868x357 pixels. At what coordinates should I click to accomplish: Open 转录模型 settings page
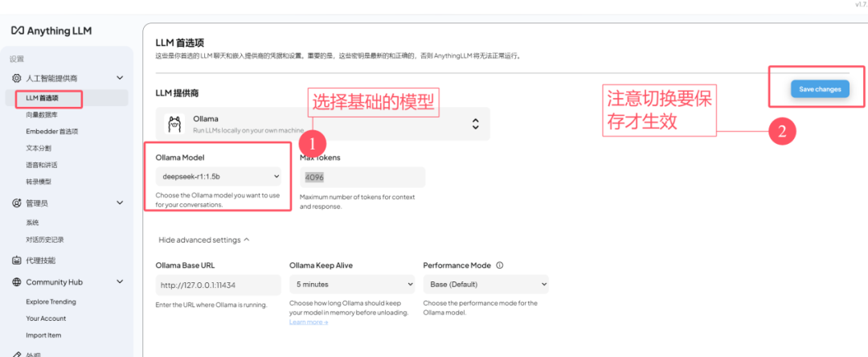(39, 182)
